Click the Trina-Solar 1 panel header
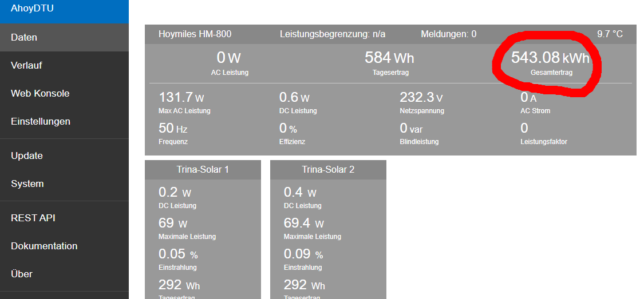Screen dimensions: 644x299 click(203, 170)
